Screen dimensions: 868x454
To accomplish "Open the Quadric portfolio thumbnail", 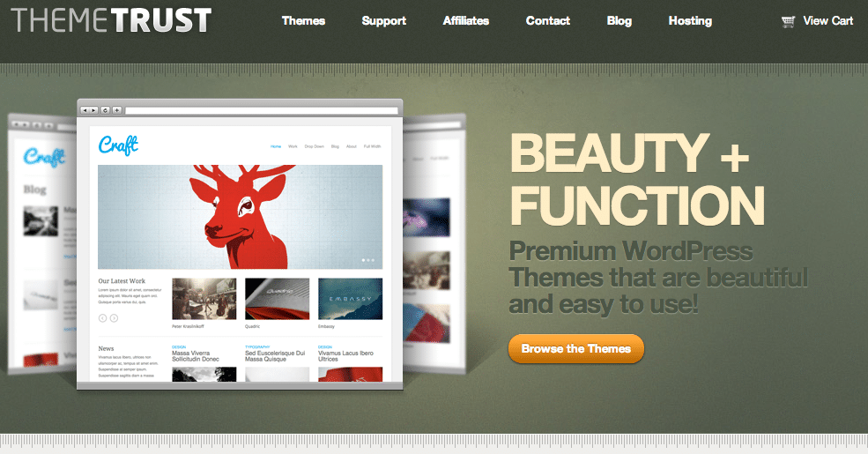I will click(278, 299).
